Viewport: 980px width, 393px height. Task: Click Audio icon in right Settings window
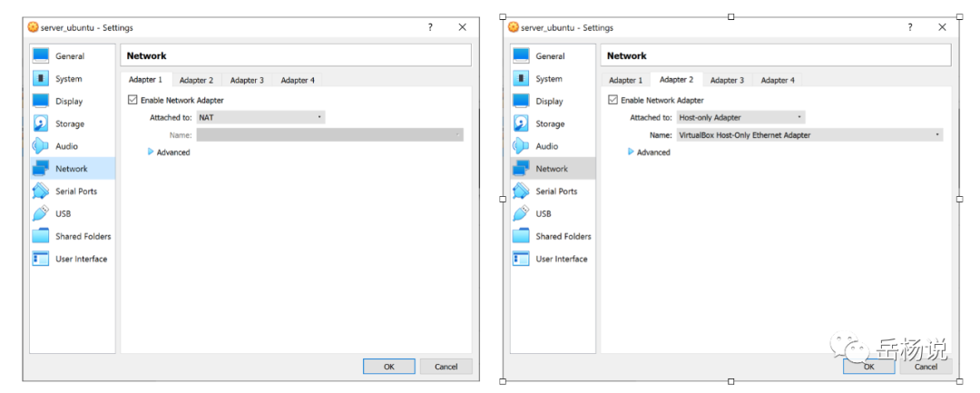521,146
